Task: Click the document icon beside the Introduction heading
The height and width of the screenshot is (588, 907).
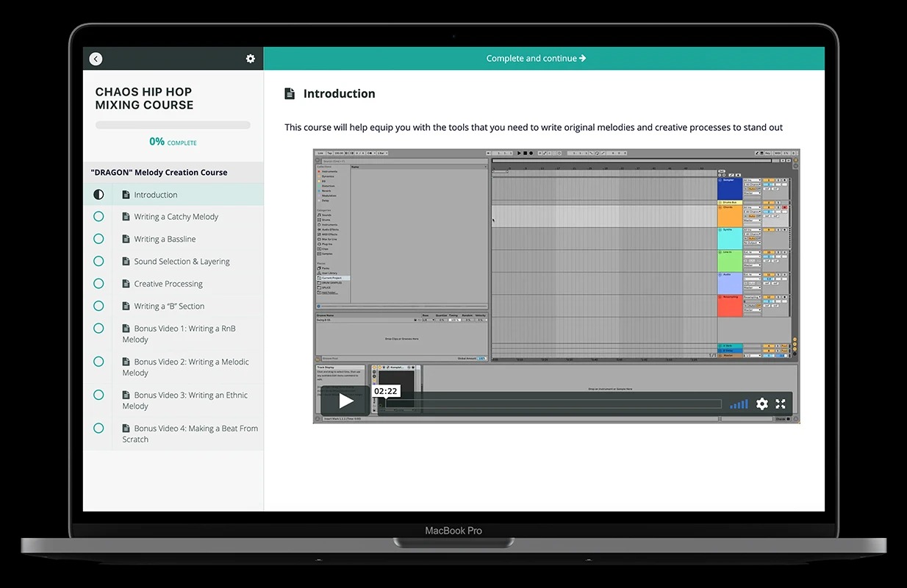Action: click(290, 94)
